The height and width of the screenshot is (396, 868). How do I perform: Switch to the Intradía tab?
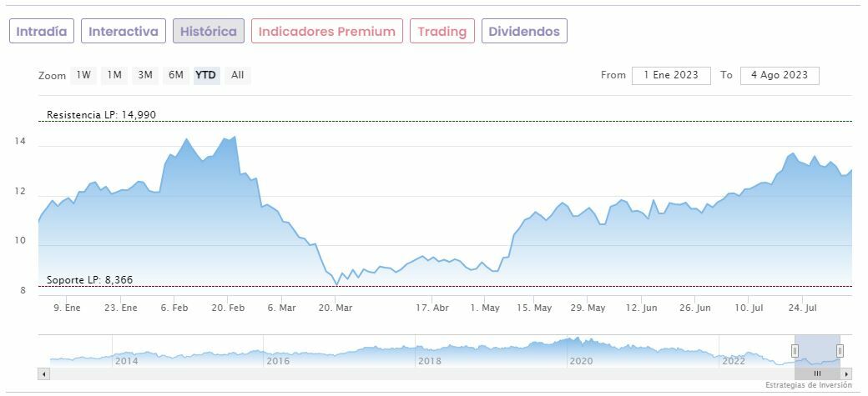[42, 32]
